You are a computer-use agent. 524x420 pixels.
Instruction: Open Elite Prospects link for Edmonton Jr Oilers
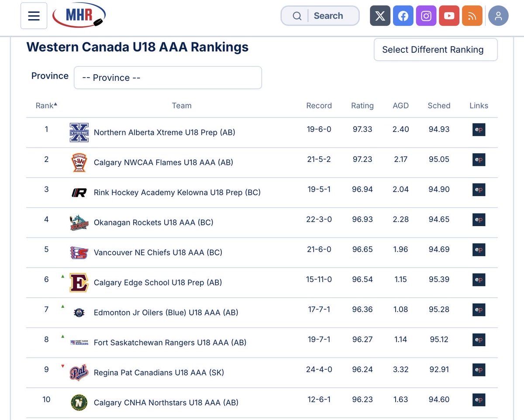[x=479, y=310]
